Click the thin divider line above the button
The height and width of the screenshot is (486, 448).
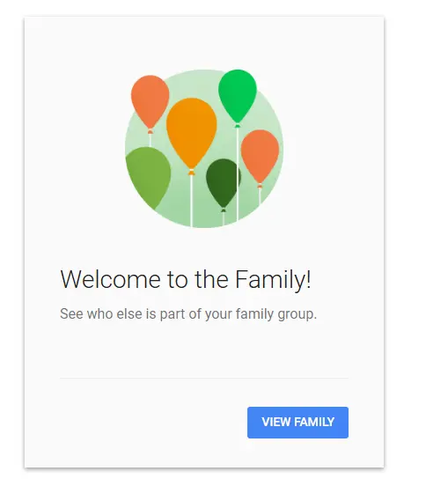click(204, 378)
